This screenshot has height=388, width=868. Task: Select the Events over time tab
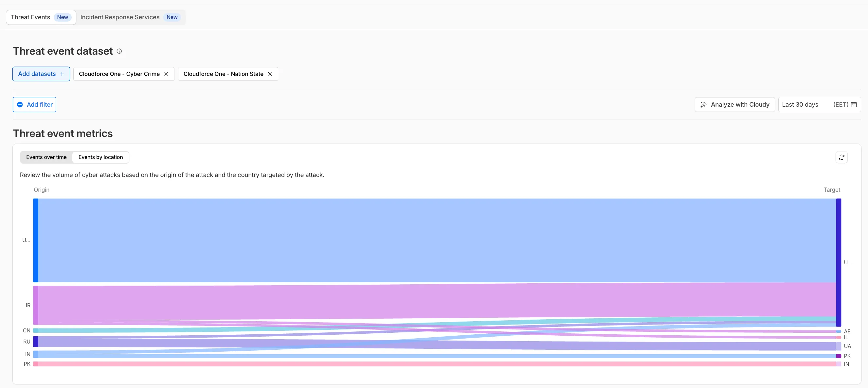[x=46, y=157]
